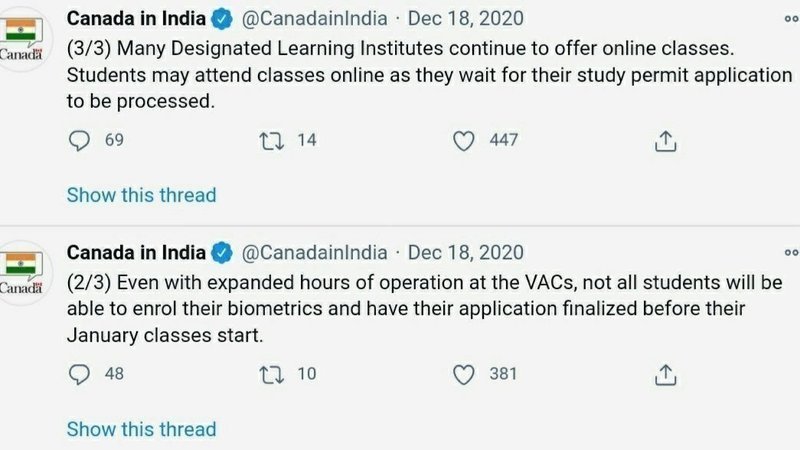Open the second tweet's Canada avatar image

click(x=22, y=272)
